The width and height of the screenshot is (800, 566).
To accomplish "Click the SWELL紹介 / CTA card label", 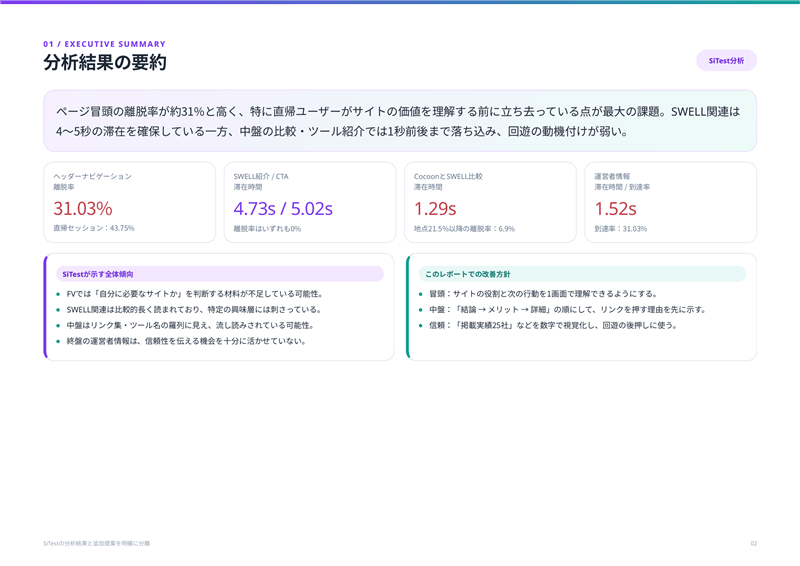I will (x=261, y=176).
